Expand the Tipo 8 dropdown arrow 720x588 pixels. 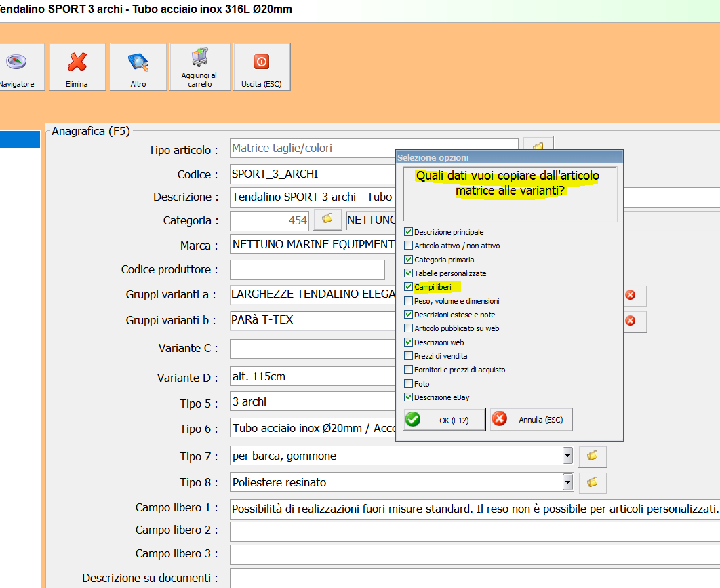click(x=568, y=482)
